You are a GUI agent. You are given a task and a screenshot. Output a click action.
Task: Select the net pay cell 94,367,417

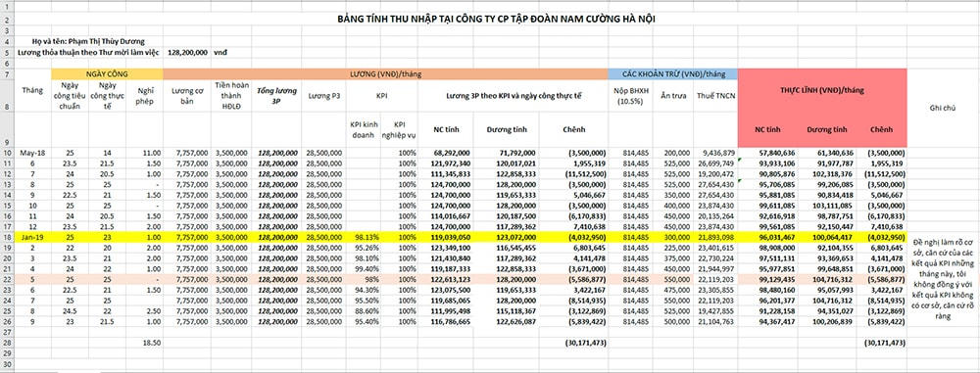pos(768,321)
